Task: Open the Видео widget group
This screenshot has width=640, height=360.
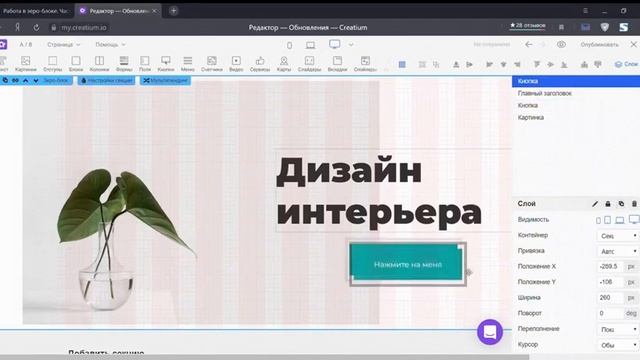Action: coord(236,64)
